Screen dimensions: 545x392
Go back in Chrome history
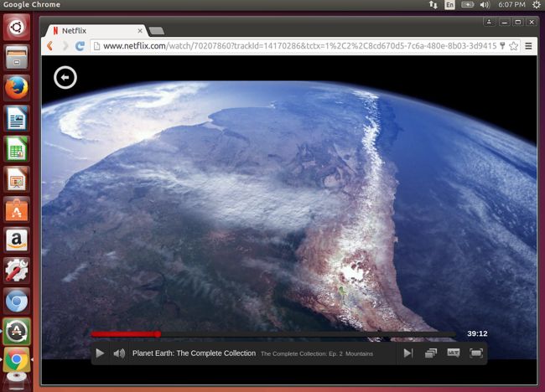(50, 46)
